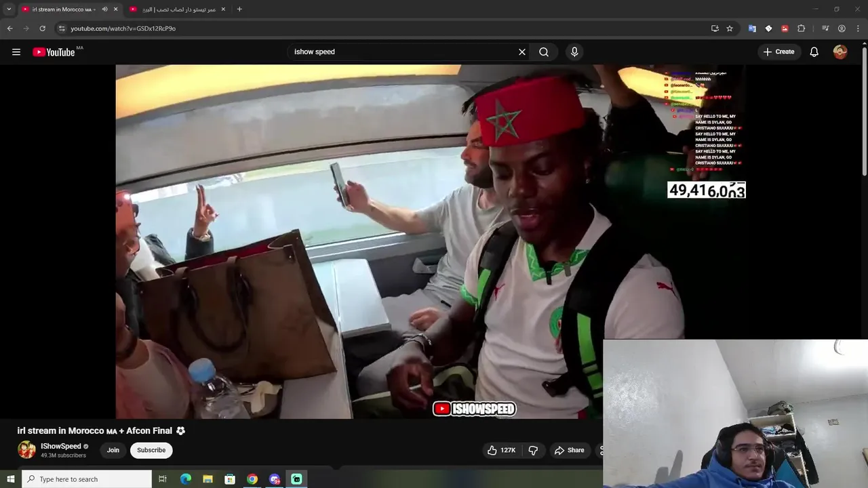Close the second YouTube tab
This screenshot has width=868, height=488.
223,9
